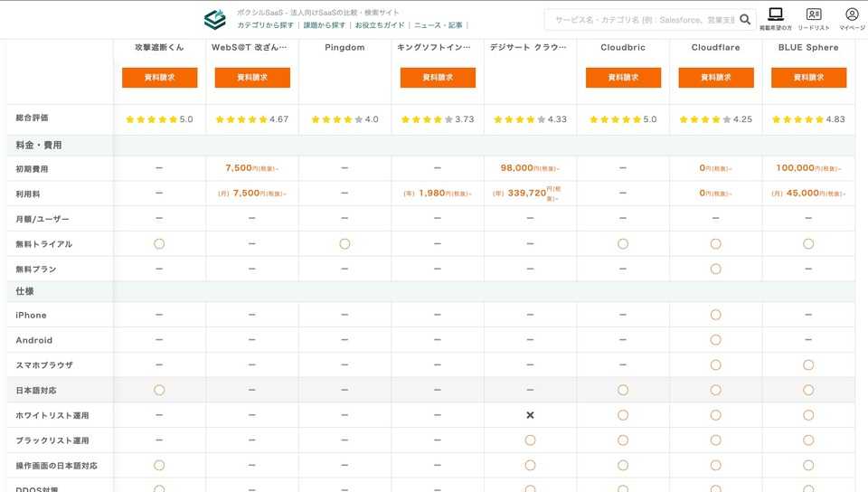Viewport: 868px width, 492px height.
Task: Click Cloudflare free plan circle mark
Action: click(716, 269)
